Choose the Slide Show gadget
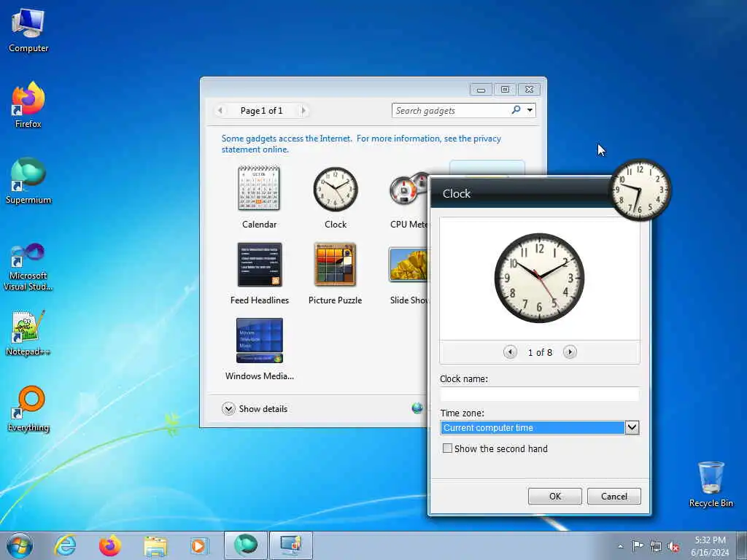This screenshot has width=747, height=560. [409, 276]
